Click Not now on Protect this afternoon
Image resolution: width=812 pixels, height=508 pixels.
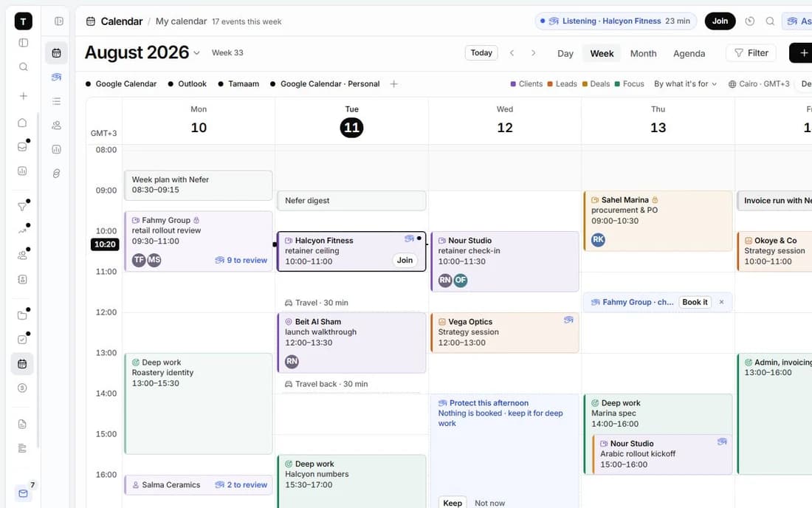pyautogui.click(x=489, y=503)
